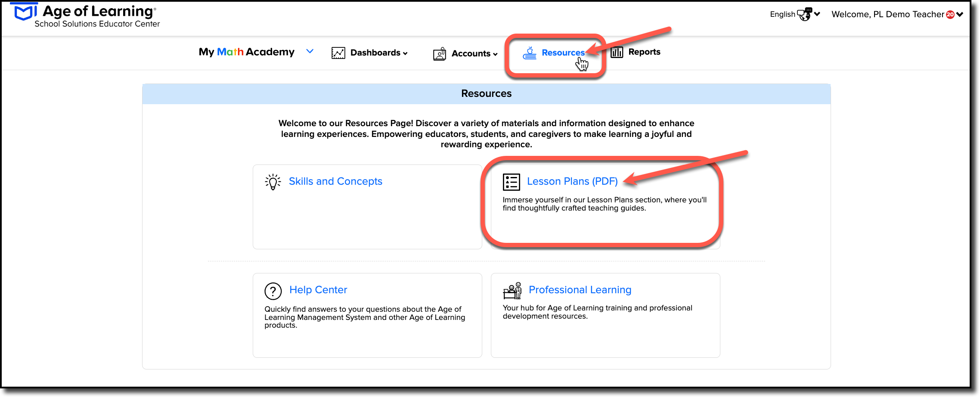The height and width of the screenshot is (397, 980).
Task: Click the Professional Learning teacher icon
Action: 512,291
